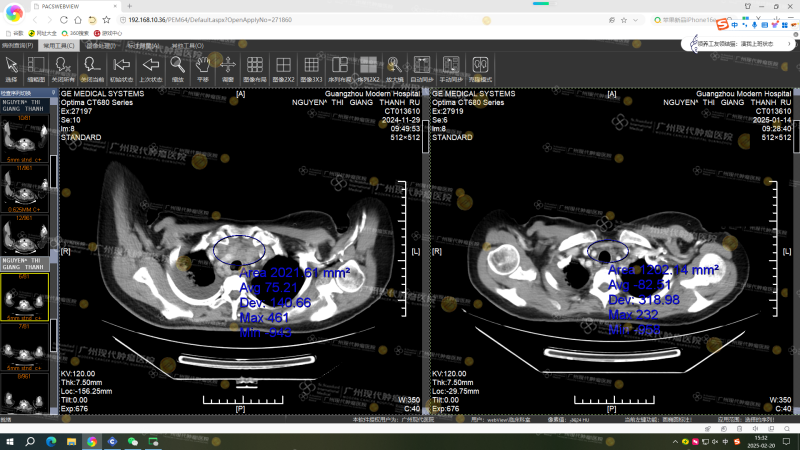
Task: Click the thumbnail view tool (缩略图)
Action: coord(37,66)
